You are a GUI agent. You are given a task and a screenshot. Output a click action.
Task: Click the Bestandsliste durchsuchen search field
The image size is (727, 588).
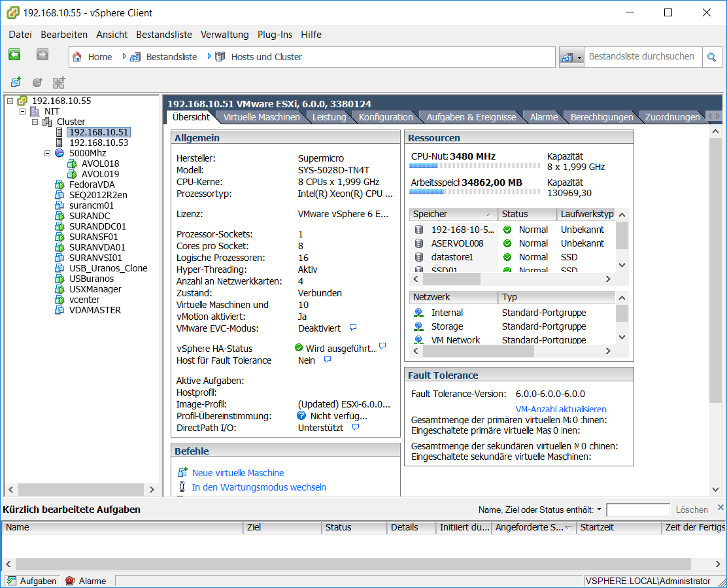(x=643, y=56)
